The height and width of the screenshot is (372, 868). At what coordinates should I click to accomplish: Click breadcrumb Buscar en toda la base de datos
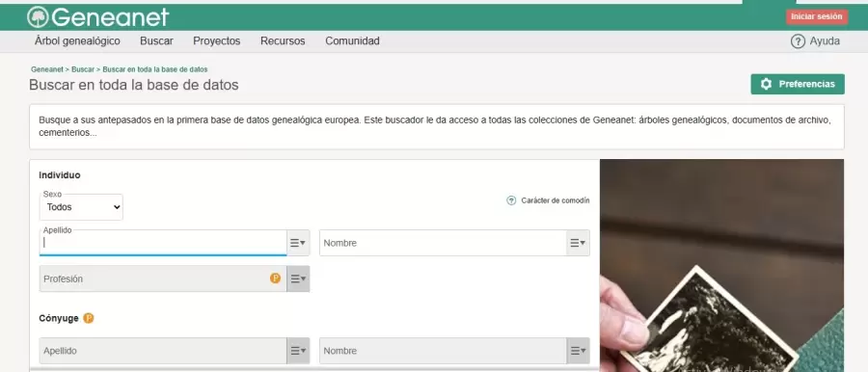[x=155, y=69]
